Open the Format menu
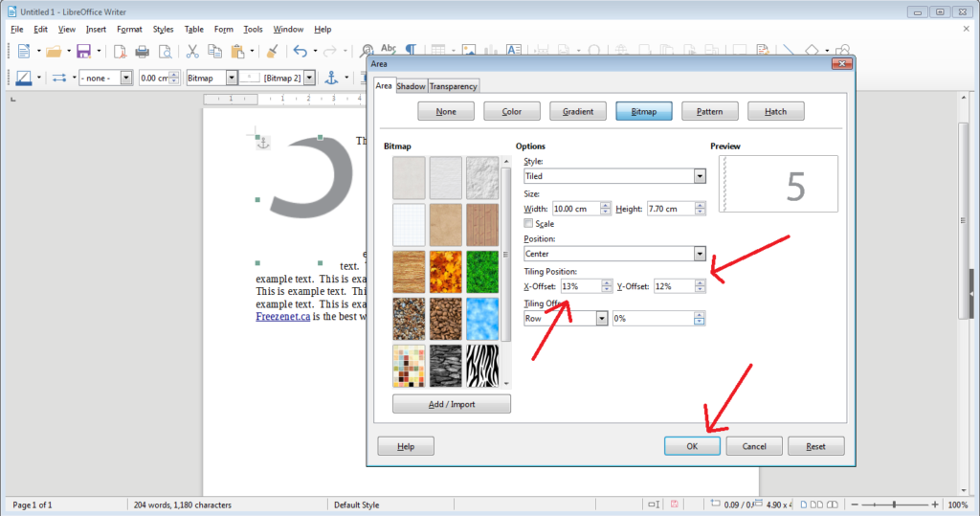The width and height of the screenshot is (980, 516). [129, 30]
